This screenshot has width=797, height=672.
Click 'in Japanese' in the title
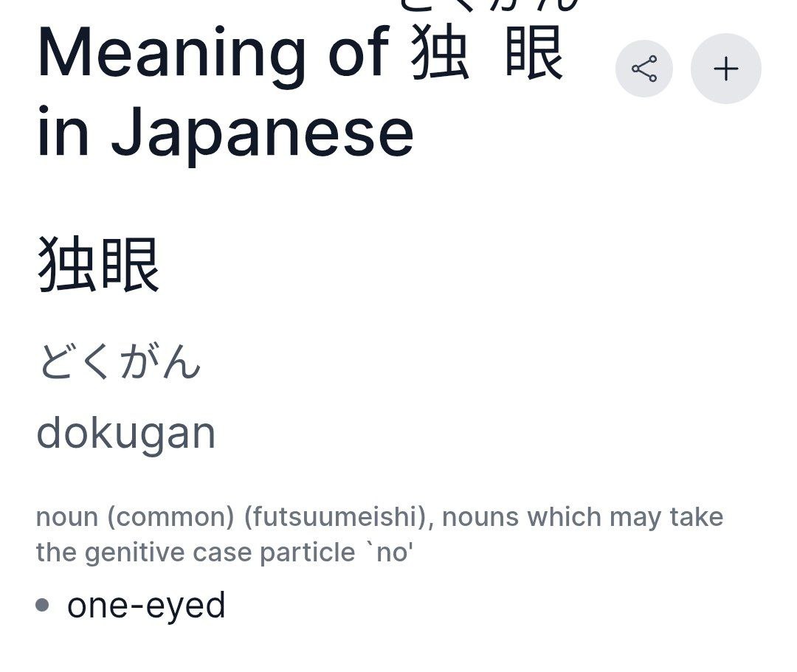pos(225,134)
